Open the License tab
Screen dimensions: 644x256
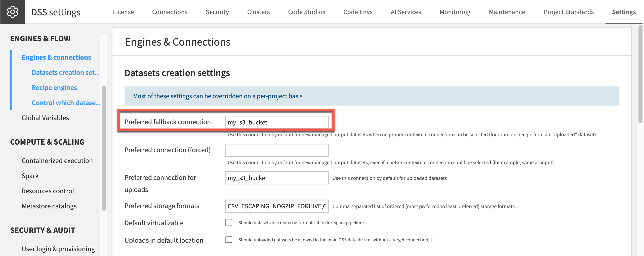tap(123, 12)
